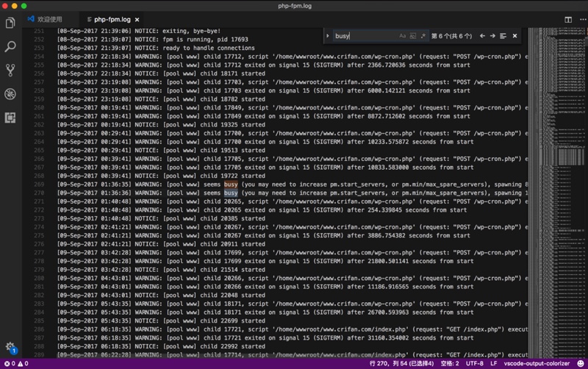This screenshot has width=588, height=369.
Task: Click 'child 18782 started' on line 259
Action: pyautogui.click(x=232, y=99)
